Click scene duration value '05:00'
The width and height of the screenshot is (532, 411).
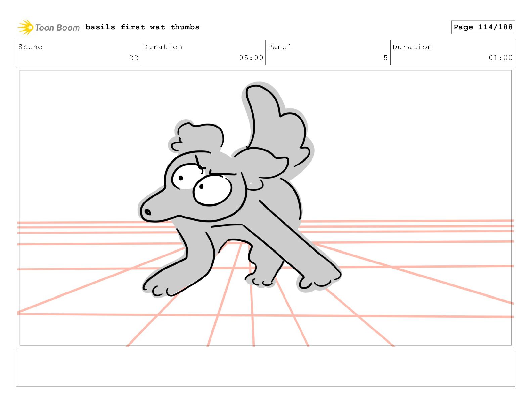tap(251, 58)
